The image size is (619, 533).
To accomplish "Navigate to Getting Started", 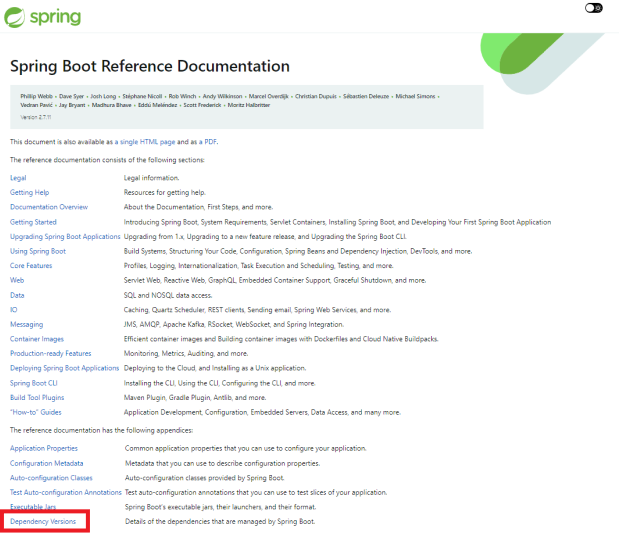I will [33, 222].
